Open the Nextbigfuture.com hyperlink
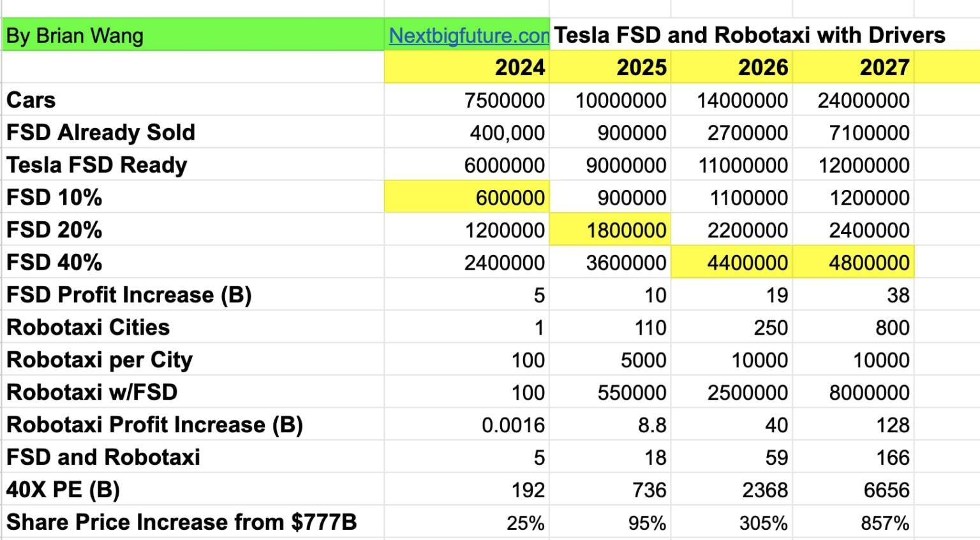The image size is (980, 540). (469, 36)
